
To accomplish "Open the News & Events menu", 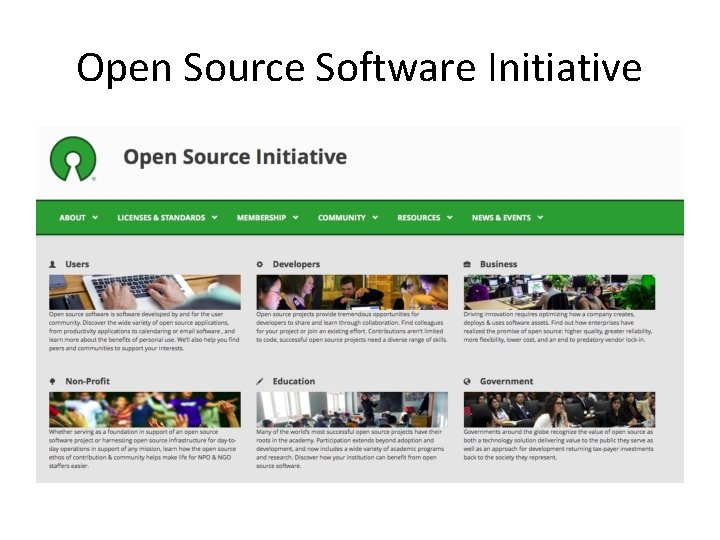I will pos(501,218).
